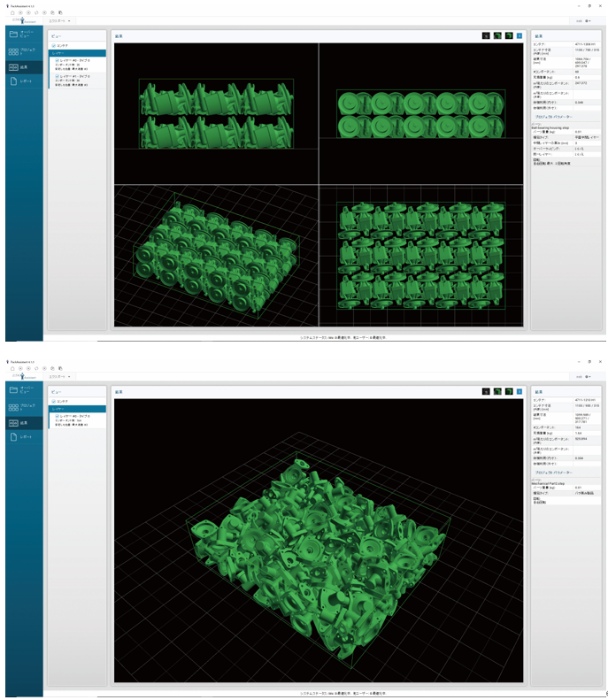Screen dimensions: 608x700
Task: Click the blue view icon above the upper viewport
Action: (x=519, y=36)
